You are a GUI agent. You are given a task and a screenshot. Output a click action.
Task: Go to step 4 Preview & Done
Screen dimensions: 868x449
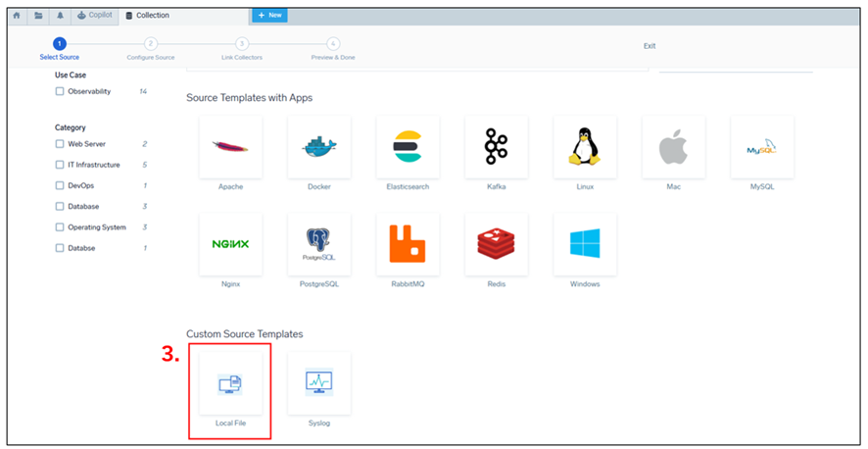coord(333,49)
